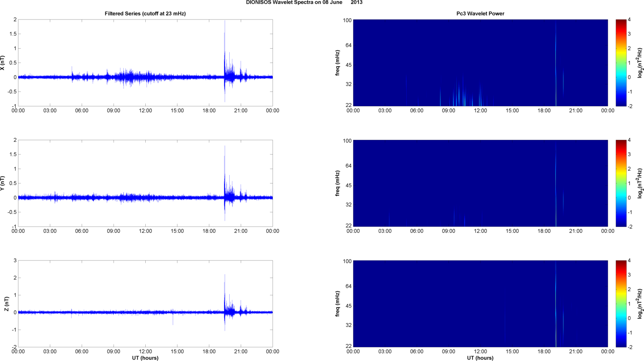Click the '18:00' tick under the middle wavelet spectrogram
The image size is (644, 361).
[544, 231]
